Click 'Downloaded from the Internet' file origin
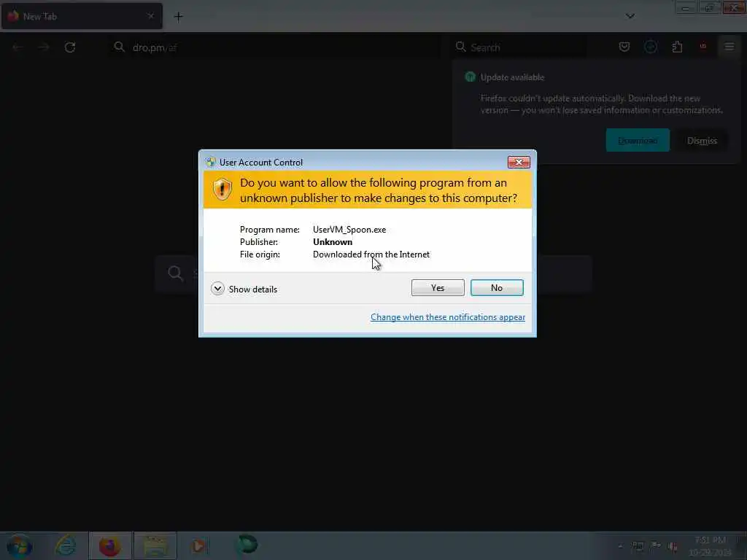Image resolution: width=747 pixels, height=560 pixels. coord(371,254)
